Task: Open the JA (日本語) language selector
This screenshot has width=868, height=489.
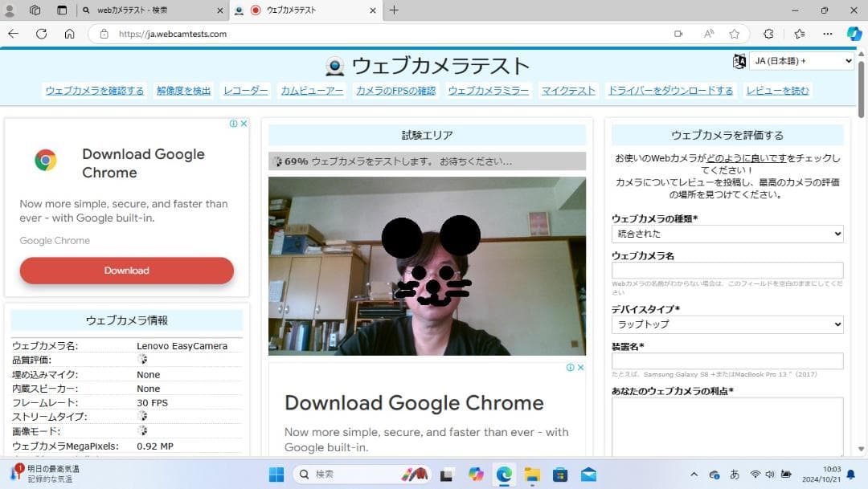Action: pos(801,60)
